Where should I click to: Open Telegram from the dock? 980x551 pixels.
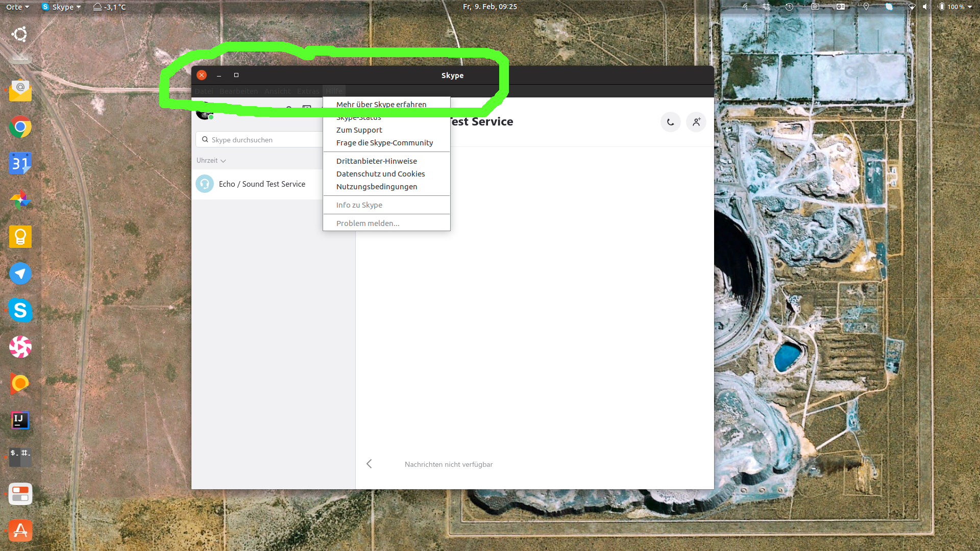click(20, 273)
